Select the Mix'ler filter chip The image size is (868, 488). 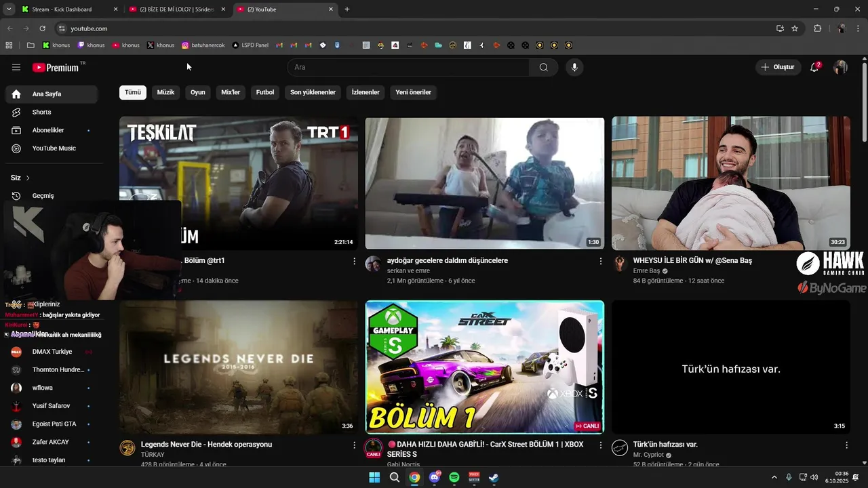[231, 92]
